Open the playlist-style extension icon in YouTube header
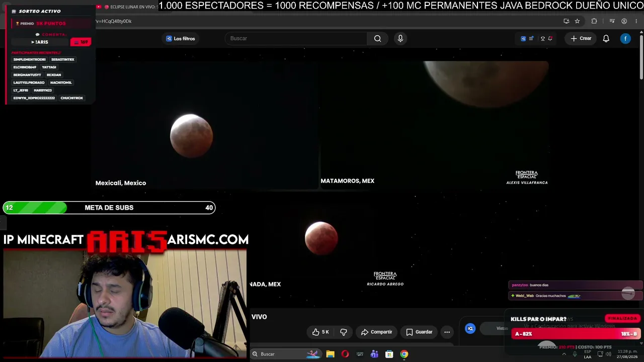Screen dimensions: 644x362 click(531, 39)
